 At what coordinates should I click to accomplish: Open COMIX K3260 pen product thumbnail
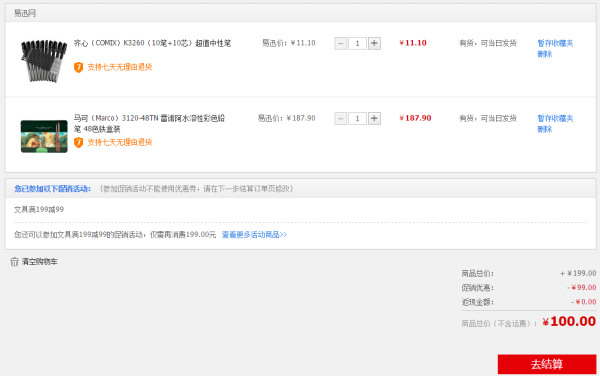(44, 61)
